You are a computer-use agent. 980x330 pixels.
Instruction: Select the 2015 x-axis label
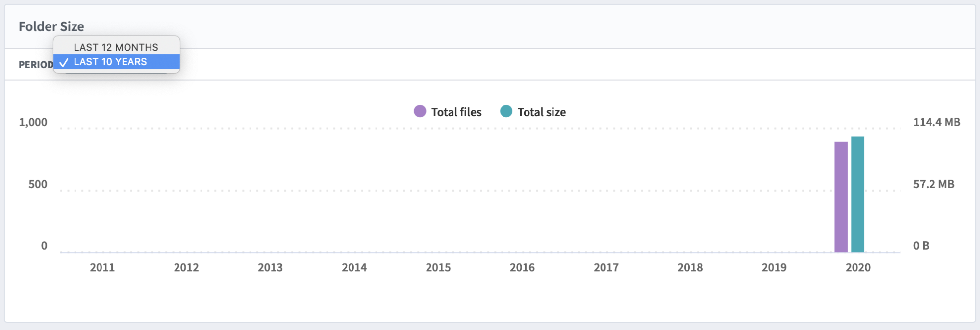[x=438, y=267]
